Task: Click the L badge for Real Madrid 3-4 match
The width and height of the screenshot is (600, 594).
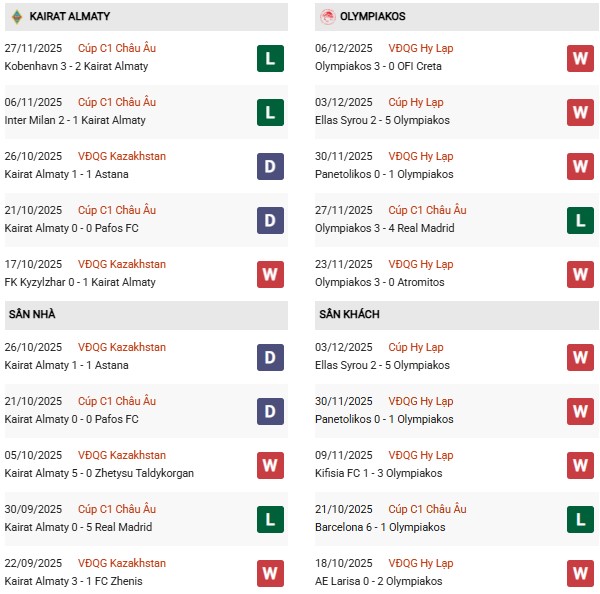Action: point(580,220)
